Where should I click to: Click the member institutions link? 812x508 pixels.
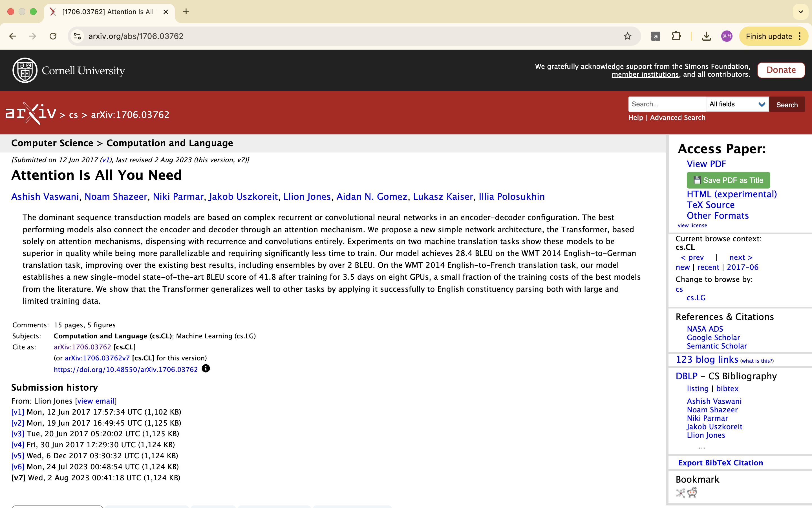[x=645, y=74]
